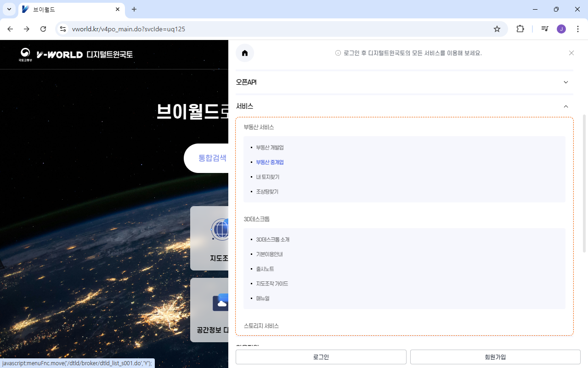
Task: Open a new browser tab
Action: coord(134,9)
